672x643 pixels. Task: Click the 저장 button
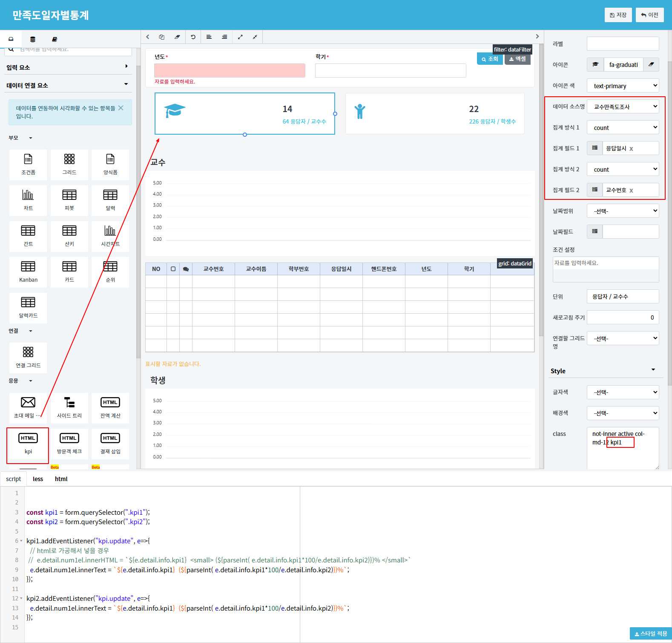point(618,15)
